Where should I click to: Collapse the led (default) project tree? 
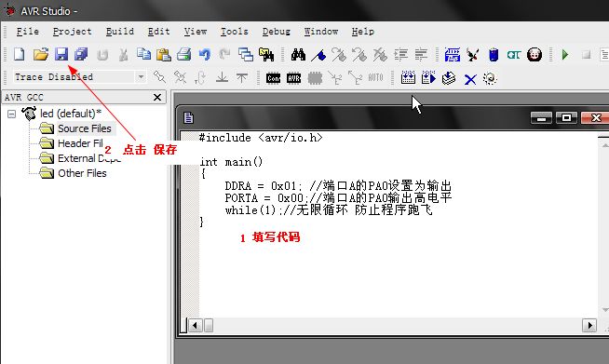[12, 114]
